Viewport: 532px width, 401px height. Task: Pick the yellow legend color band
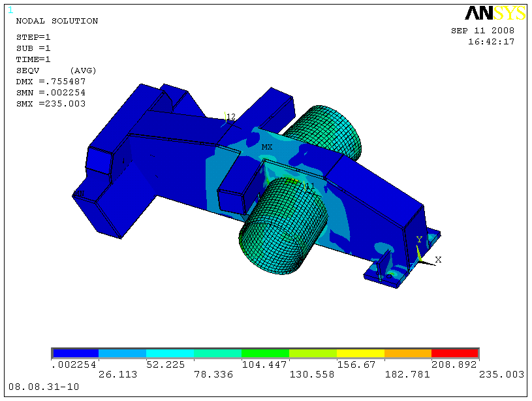(360, 353)
